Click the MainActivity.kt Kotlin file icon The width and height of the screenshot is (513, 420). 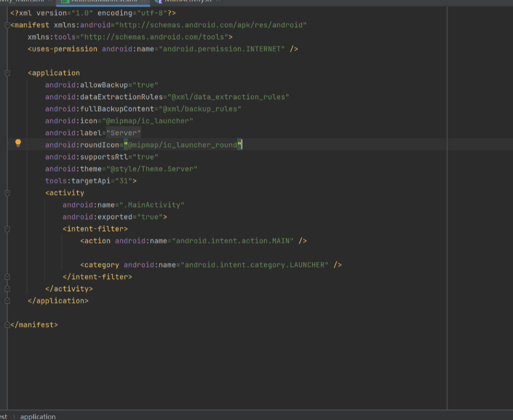tap(158, 2)
